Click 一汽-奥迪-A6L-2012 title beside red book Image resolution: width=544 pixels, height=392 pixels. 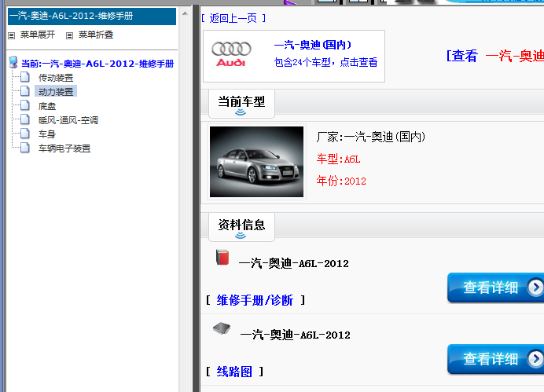pyautogui.click(x=294, y=263)
